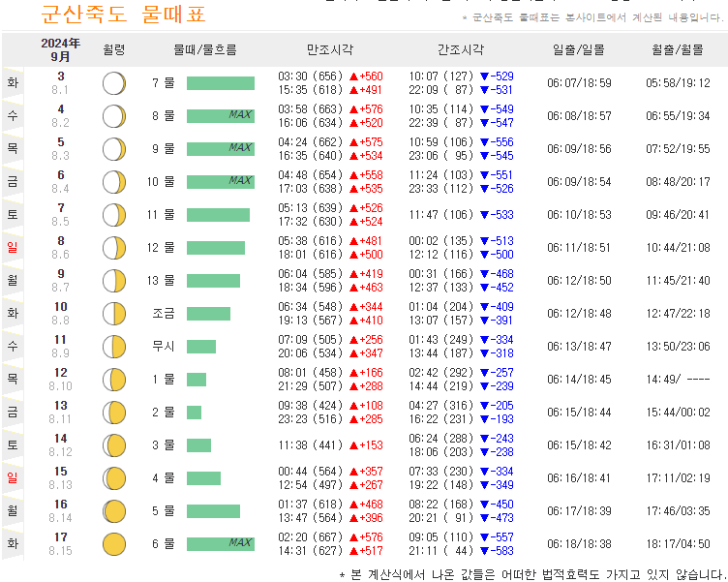
Task: Click moon phase icon for September 11
Action: tap(114, 347)
